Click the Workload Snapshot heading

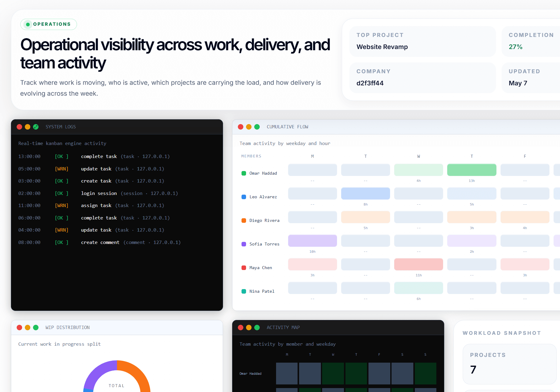(502, 333)
